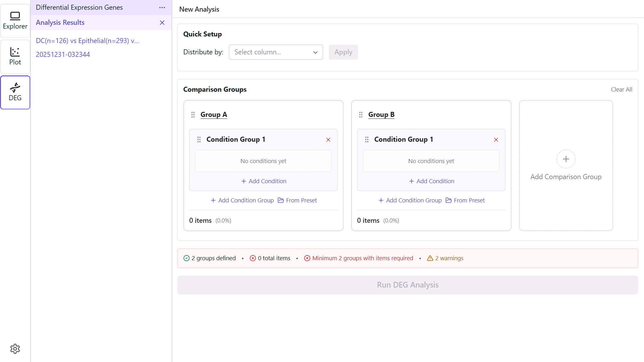
Task: Open the DC vs Epithelial analysis result
Action: coord(87,41)
